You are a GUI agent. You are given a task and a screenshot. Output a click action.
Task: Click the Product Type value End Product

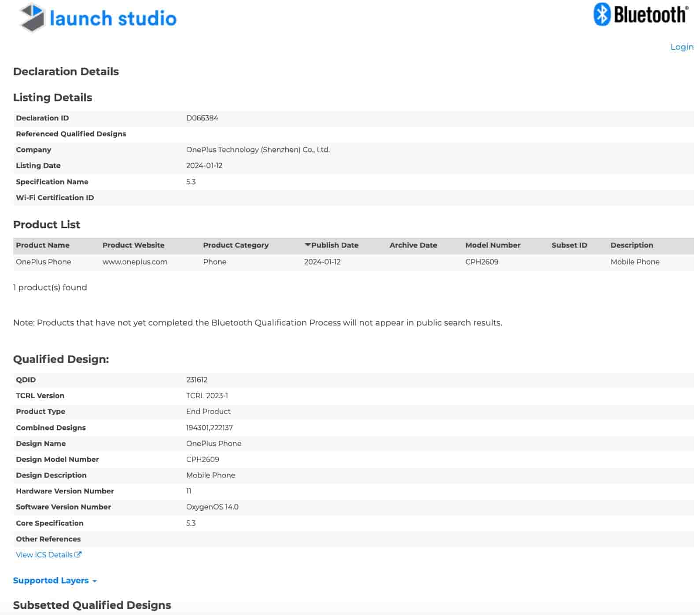point(208,411)
